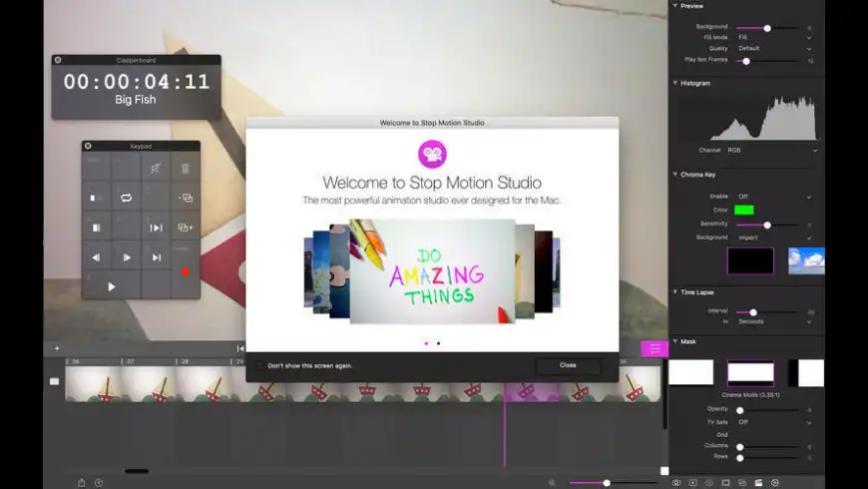Select the first page dot in welcome carousel
Screen dimensions: 868x489
pos(426,343)
